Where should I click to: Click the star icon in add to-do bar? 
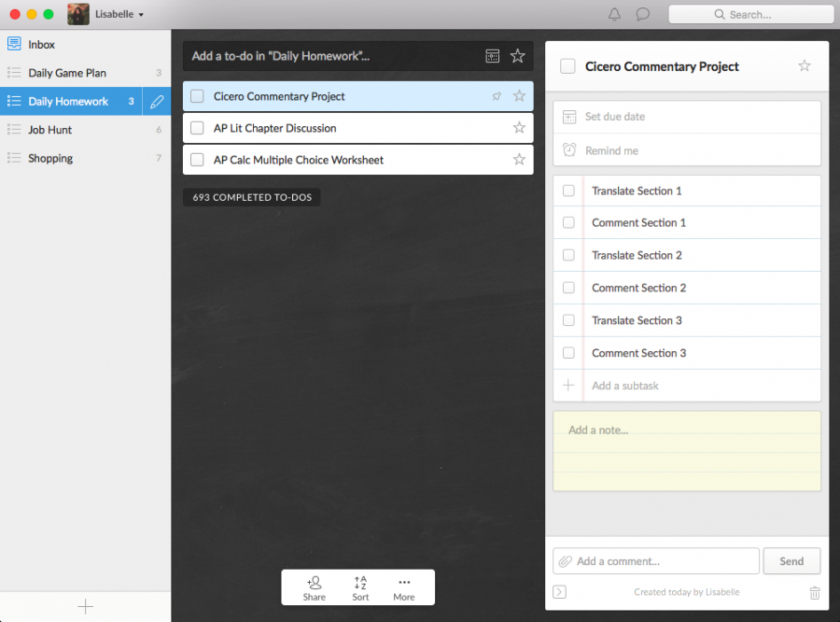point(517,56)
